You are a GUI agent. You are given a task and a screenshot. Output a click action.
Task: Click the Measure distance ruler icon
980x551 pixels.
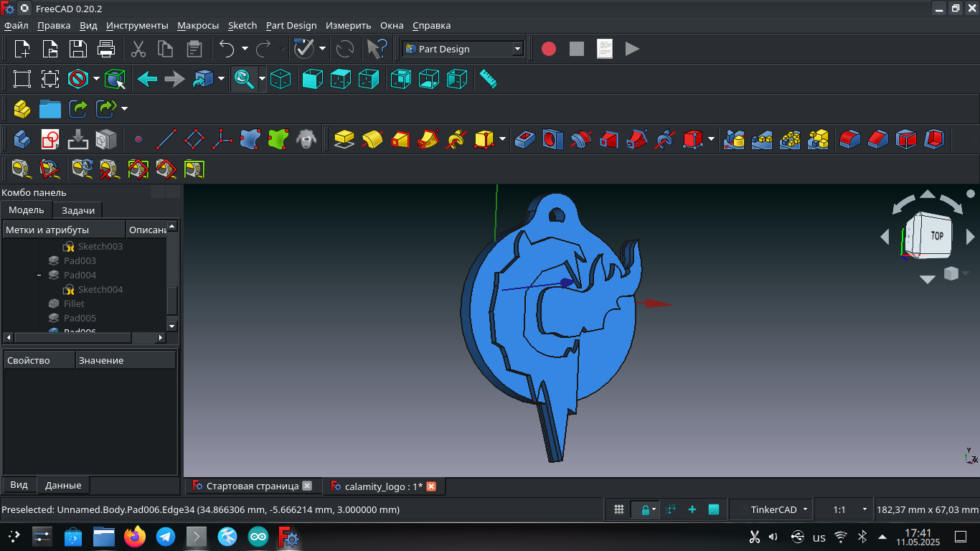point(488,79)
